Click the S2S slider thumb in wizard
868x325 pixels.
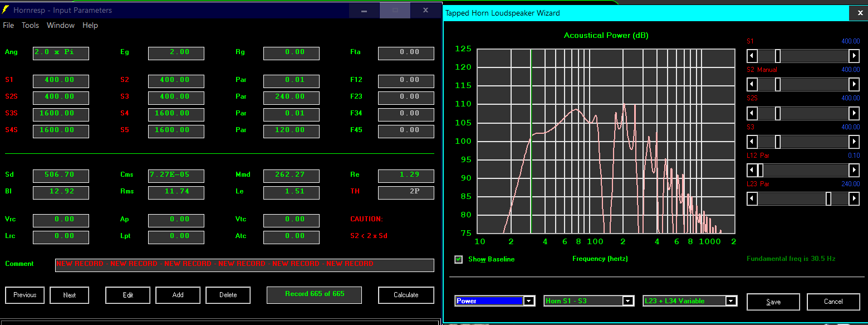(778, 113)
